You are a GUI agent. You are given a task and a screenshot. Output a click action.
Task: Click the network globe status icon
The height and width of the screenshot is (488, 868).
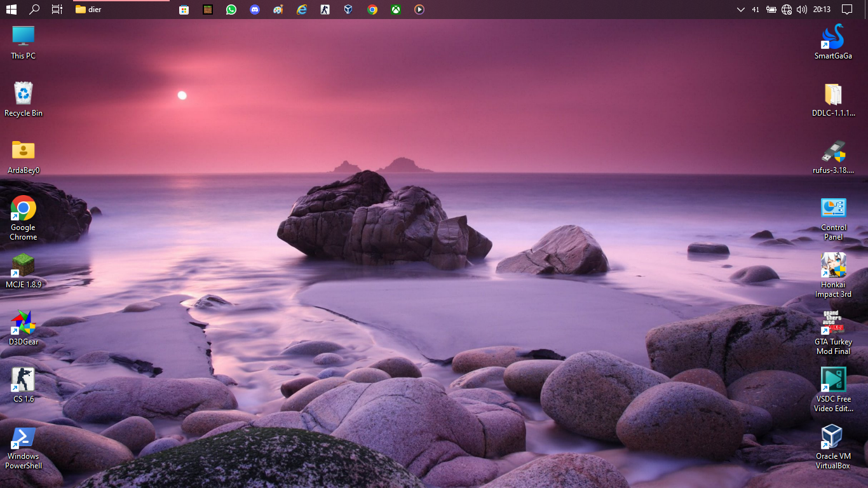point(787,10)
